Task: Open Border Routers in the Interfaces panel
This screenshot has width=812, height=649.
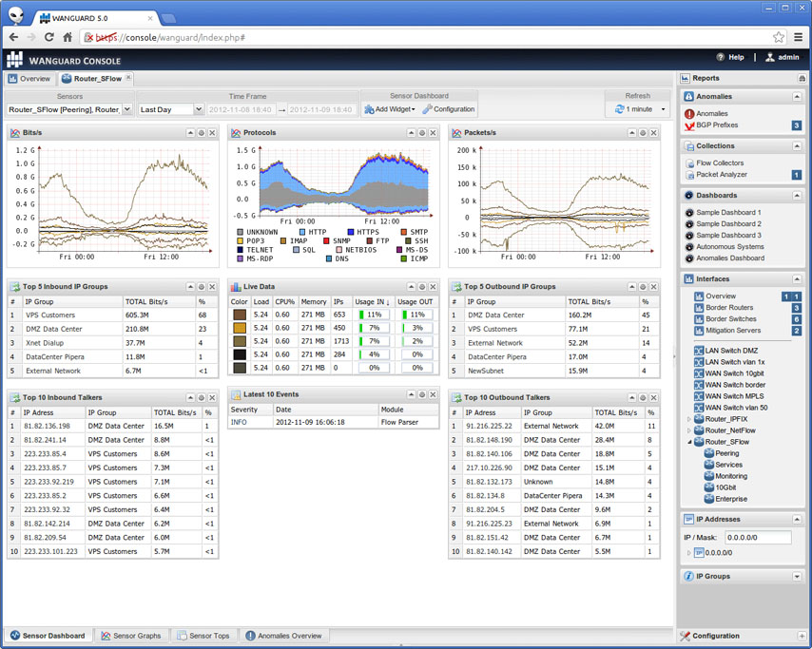Action: (729, 308)
